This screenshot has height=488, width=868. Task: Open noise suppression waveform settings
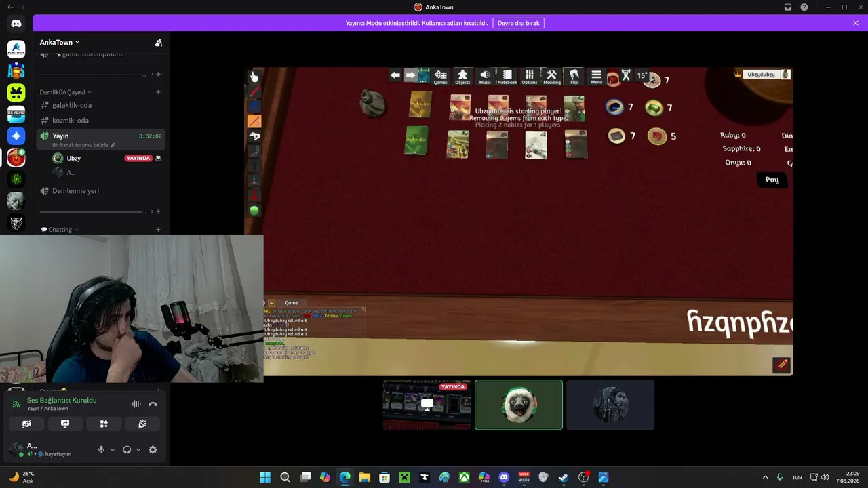click(x=136, y=404)
